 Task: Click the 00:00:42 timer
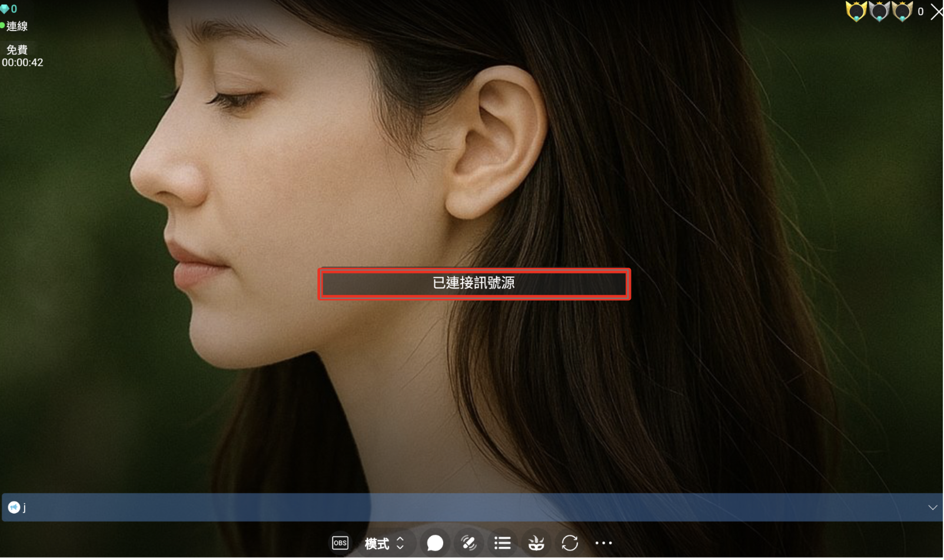(22, 62)
